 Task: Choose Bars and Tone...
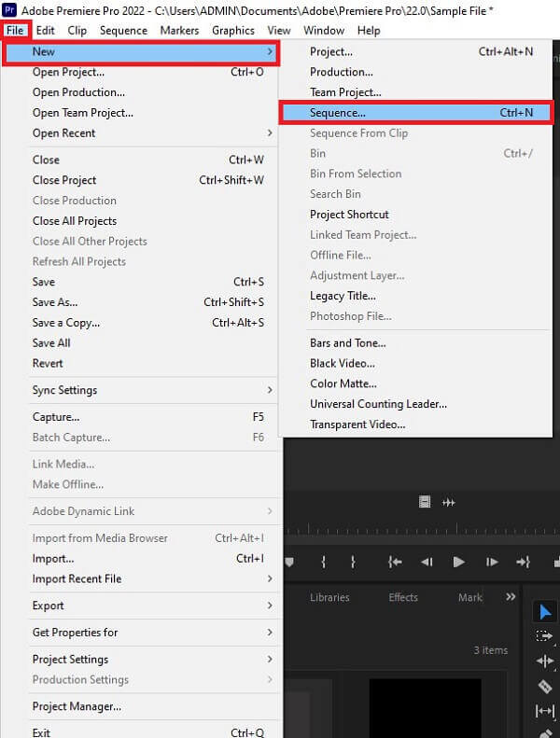click(x=415, y=343)
